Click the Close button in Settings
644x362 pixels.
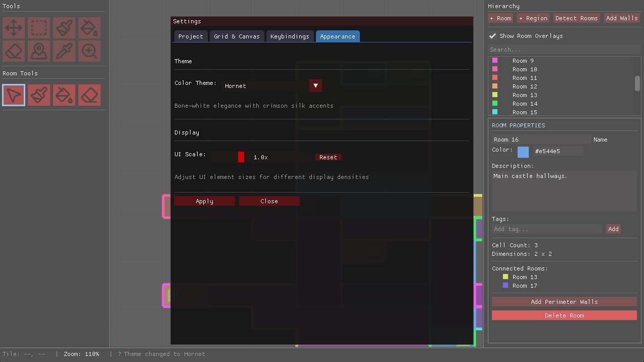tap(269, 201)
